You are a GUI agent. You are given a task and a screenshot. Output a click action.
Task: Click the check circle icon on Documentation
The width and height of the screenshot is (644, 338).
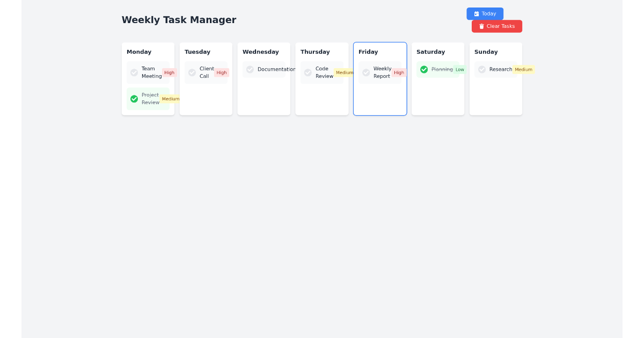[x=250, y=69]
